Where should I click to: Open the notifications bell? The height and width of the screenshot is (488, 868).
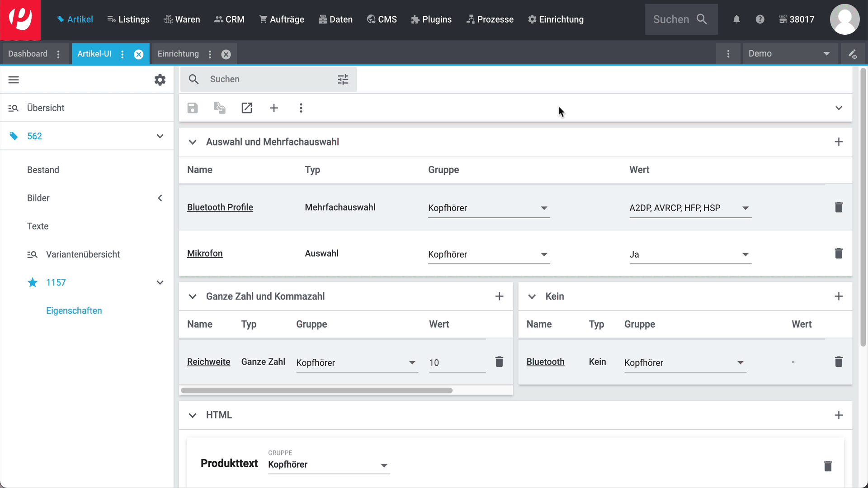tap(736, 19)
